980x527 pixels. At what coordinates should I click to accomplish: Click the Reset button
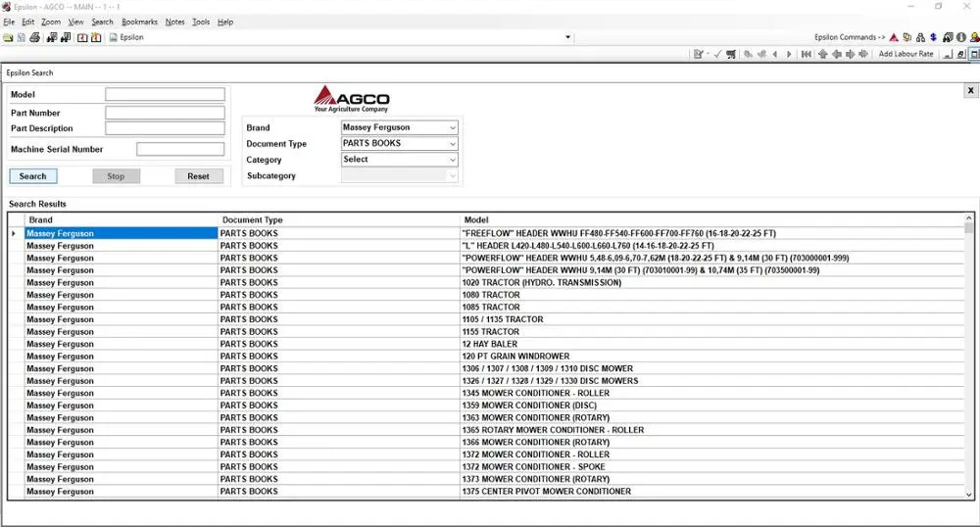198,176
